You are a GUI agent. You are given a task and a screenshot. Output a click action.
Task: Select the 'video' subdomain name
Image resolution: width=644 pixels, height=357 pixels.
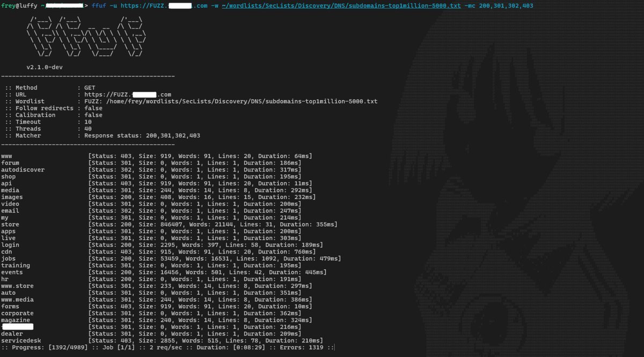pyautogui.click(x=10, y=204)
